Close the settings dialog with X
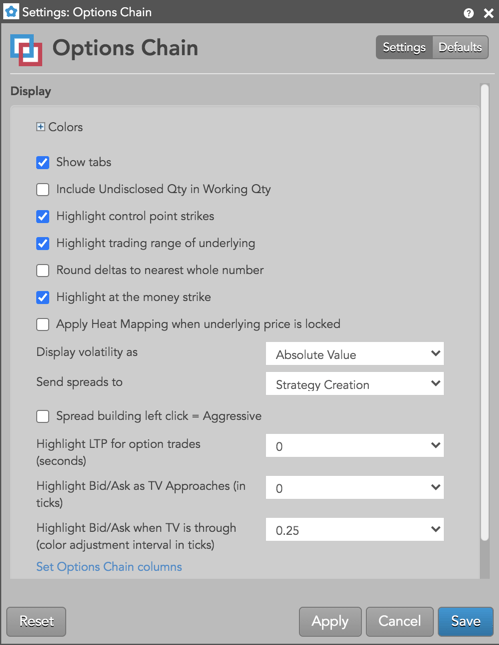This screenshot has width=499, height=645. click(488, 13)
